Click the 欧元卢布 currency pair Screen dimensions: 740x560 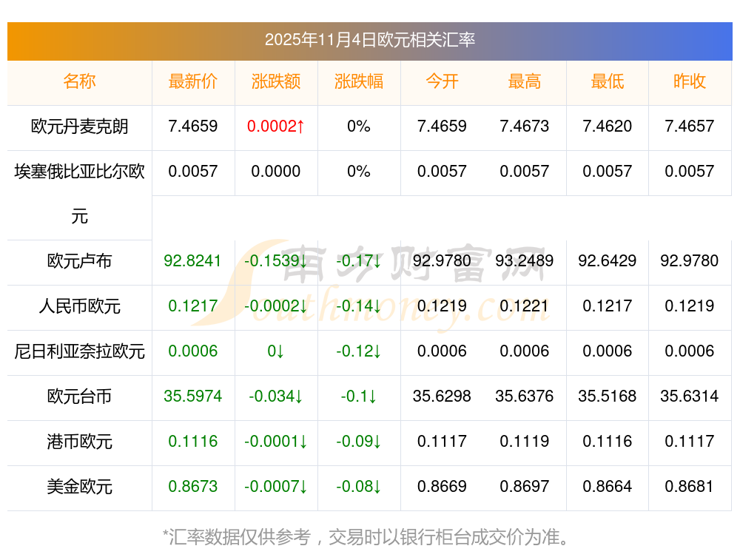[x=79, y=261]
